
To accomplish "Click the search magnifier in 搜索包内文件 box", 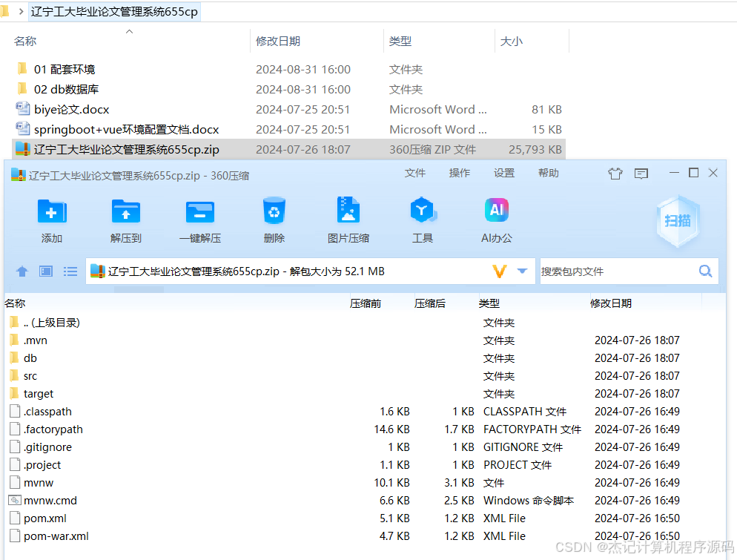I will [x=704, y=271].
